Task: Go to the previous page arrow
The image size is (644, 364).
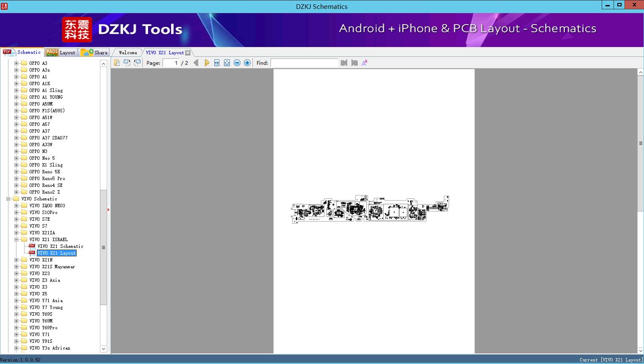Action: coord(196,63)
